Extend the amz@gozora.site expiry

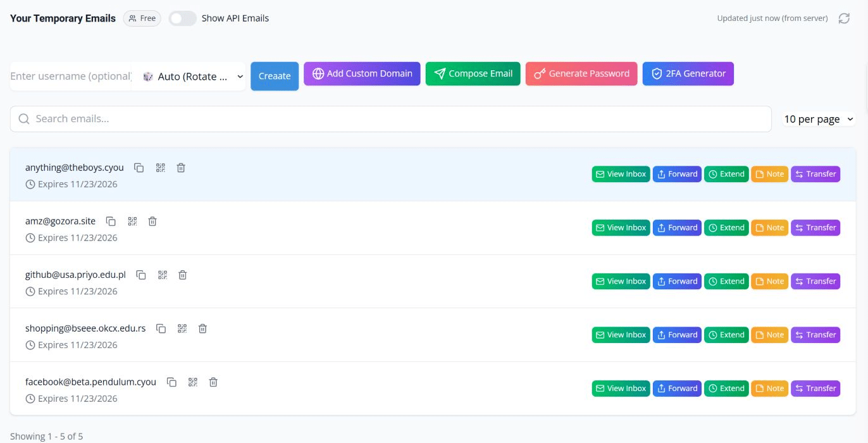[x=726, y=228]
